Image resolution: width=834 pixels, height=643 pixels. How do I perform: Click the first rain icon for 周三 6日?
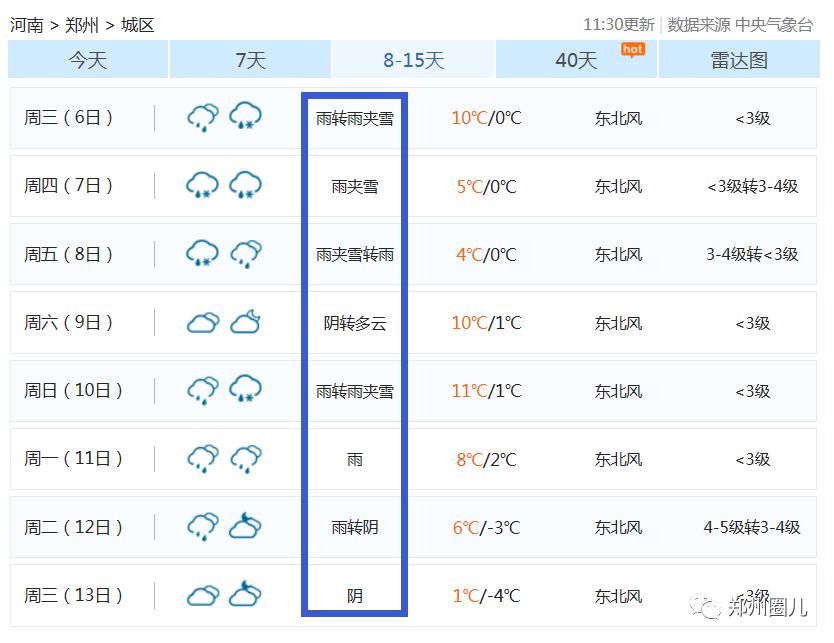(203, 118)
